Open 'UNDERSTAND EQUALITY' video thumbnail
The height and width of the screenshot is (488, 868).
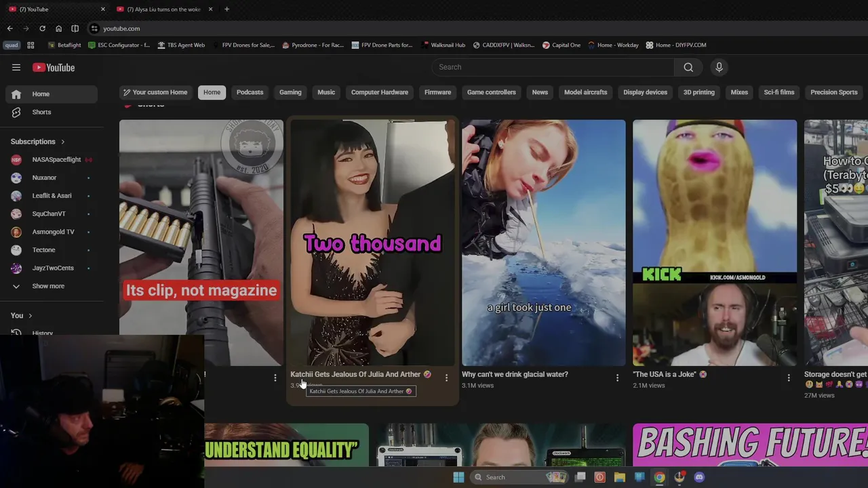point(286,445)
